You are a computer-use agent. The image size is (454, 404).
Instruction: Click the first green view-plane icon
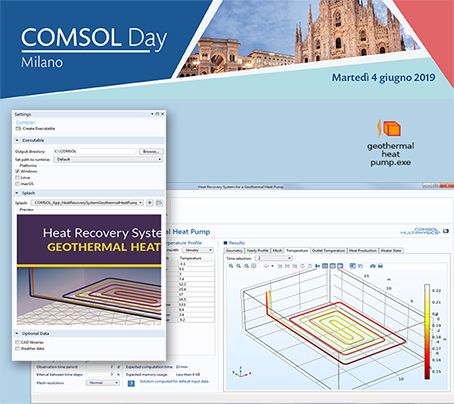[x=280, y=266]
